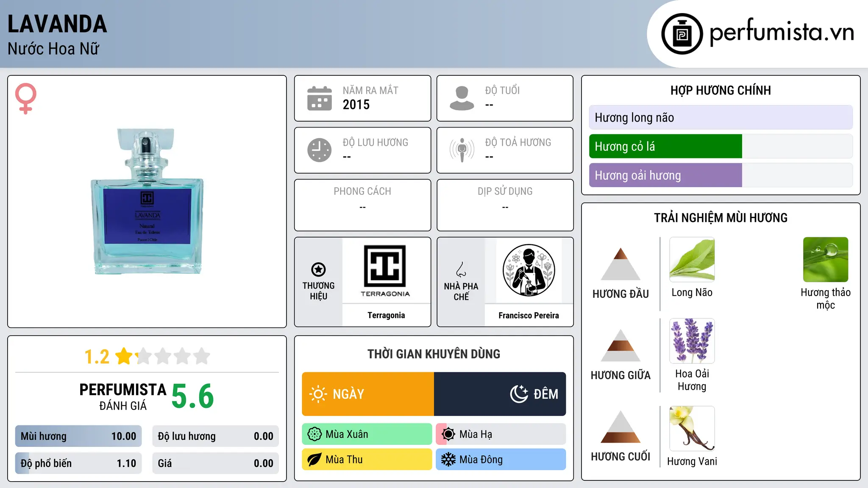The image size is (868, 488).
Task: Click the base-note pyramid icon Hương cuối
Action: pos(620,427)
